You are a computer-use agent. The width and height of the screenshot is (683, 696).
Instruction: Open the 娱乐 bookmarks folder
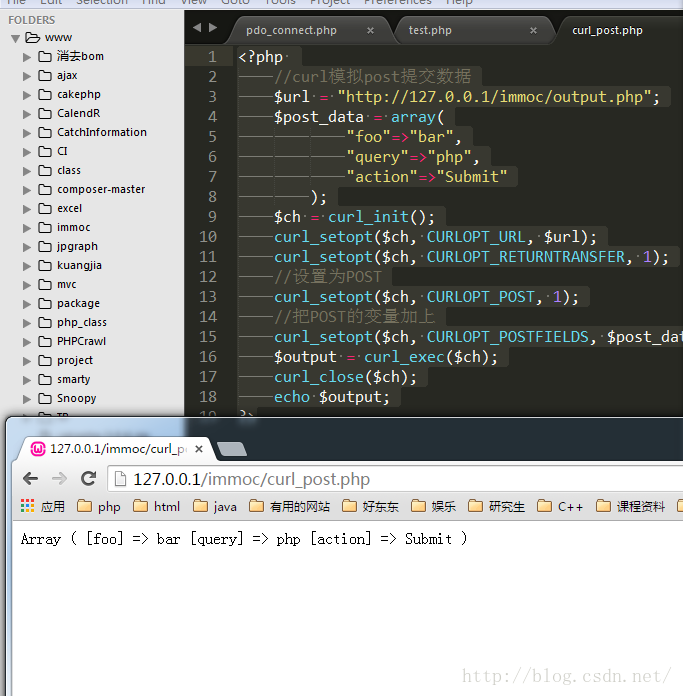[x=434, y=506]
